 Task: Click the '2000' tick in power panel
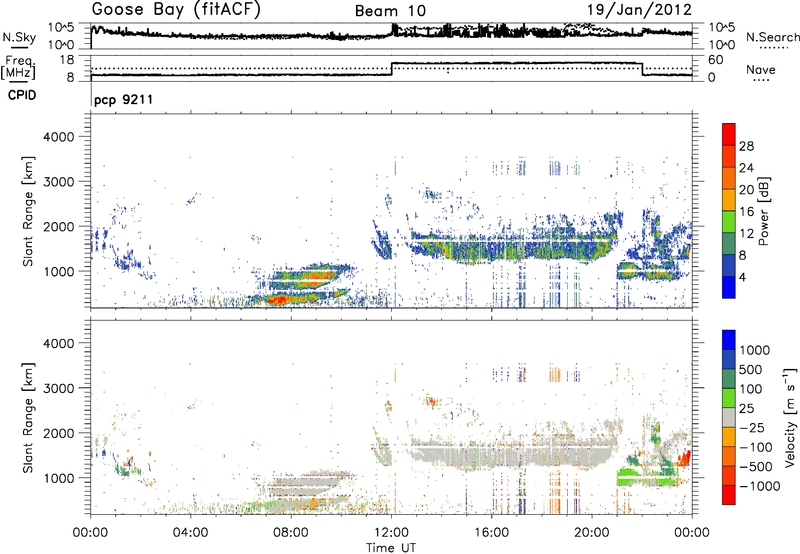pos(58,226)
